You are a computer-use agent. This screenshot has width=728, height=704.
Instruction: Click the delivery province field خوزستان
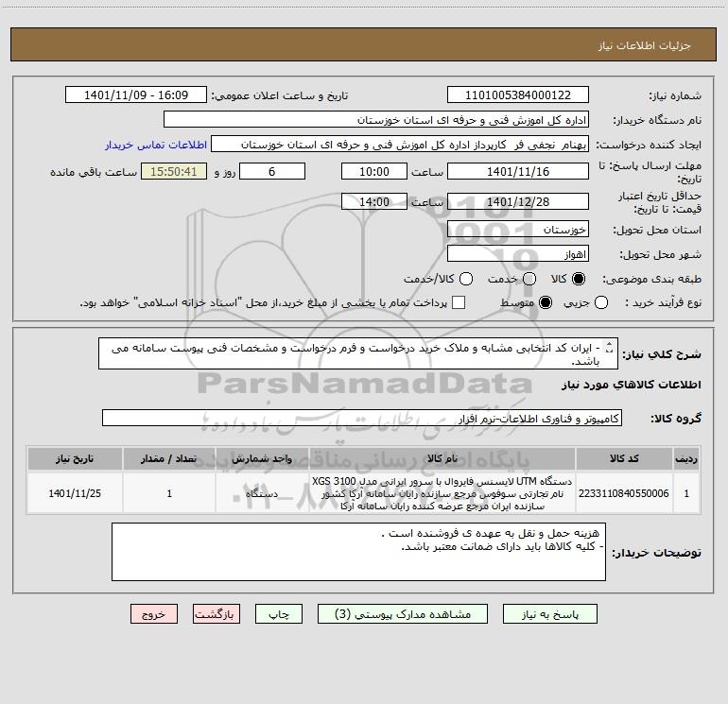pos(518,229)
